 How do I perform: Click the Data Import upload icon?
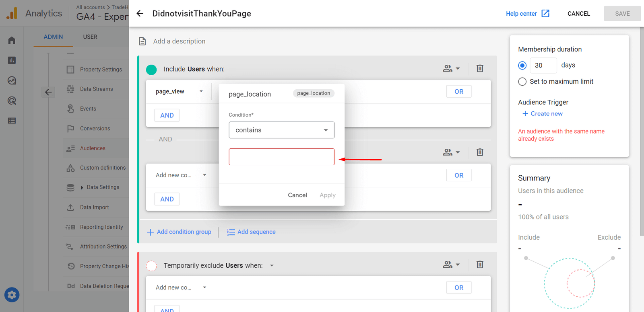pos(70,207)
